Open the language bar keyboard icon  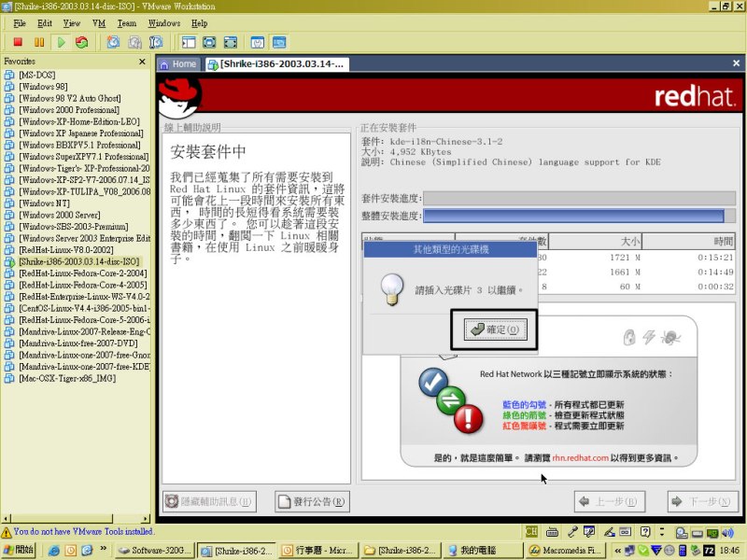pos(552,531)
